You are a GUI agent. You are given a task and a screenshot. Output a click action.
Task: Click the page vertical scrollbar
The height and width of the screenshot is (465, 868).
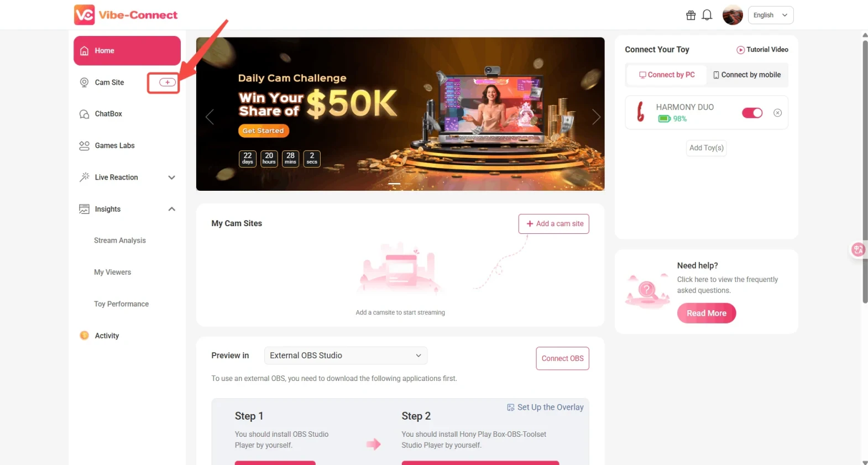coord(865,171)
